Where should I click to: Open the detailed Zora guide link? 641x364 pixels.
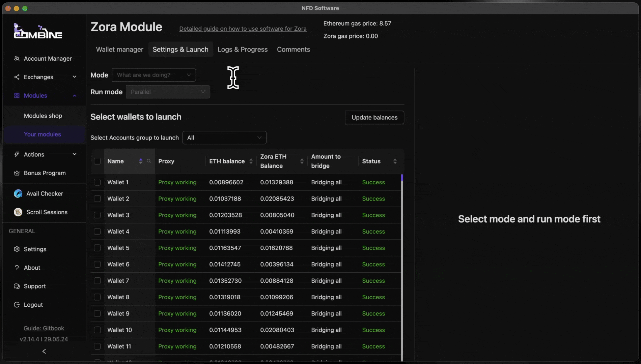pos(243,29)
